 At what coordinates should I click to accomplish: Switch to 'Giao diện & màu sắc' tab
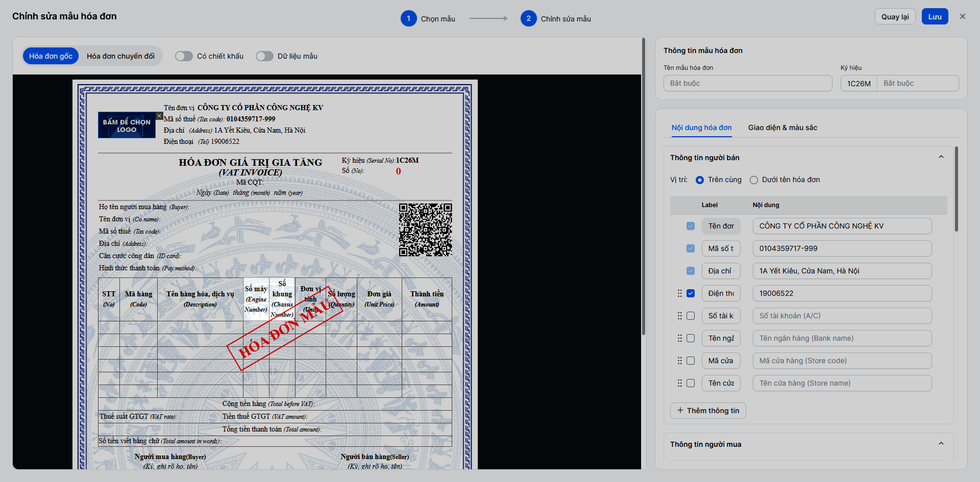coord(782,128)
